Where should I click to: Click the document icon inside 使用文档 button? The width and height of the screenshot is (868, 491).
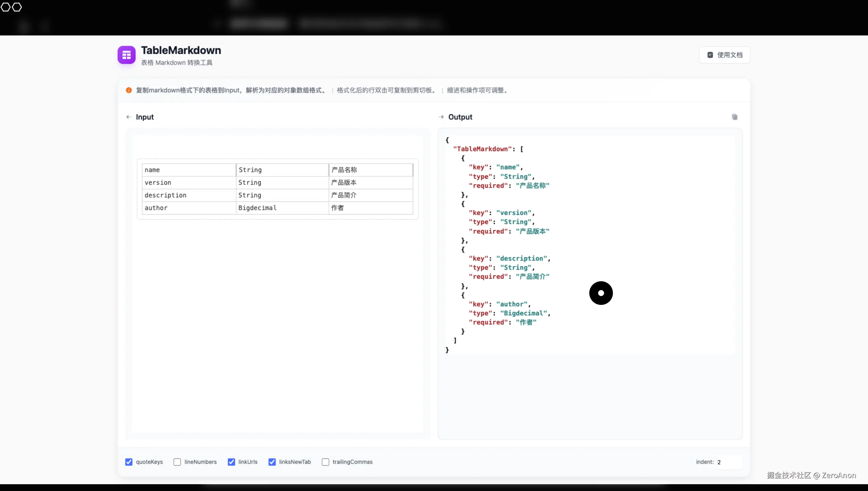pyautogui.click(x=710, y=55)
